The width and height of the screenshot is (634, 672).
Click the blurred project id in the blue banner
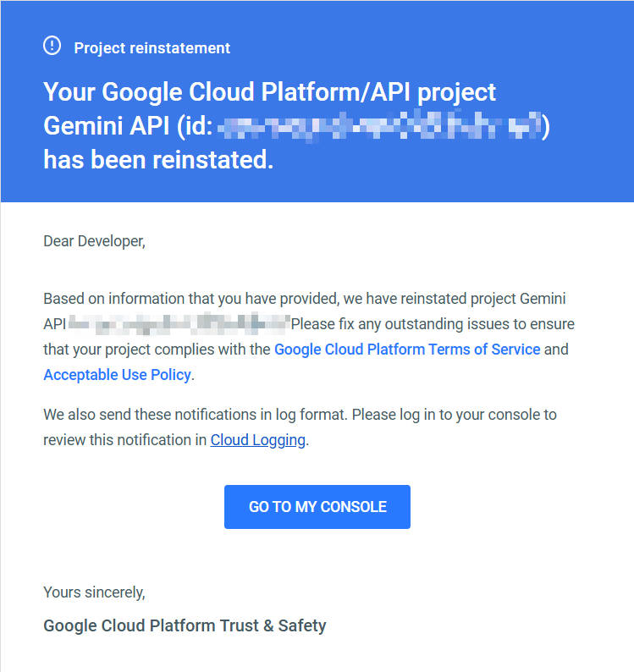coord(379,125)
